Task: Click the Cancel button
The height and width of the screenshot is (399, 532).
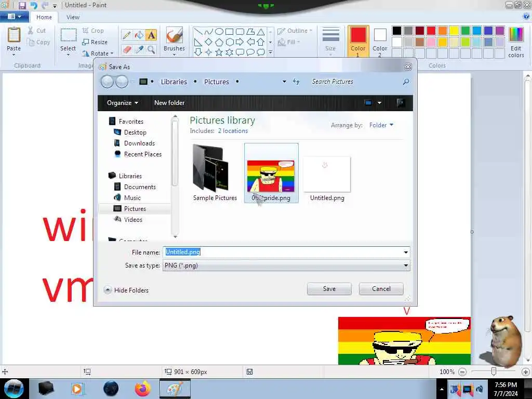Action: (381, 289)
